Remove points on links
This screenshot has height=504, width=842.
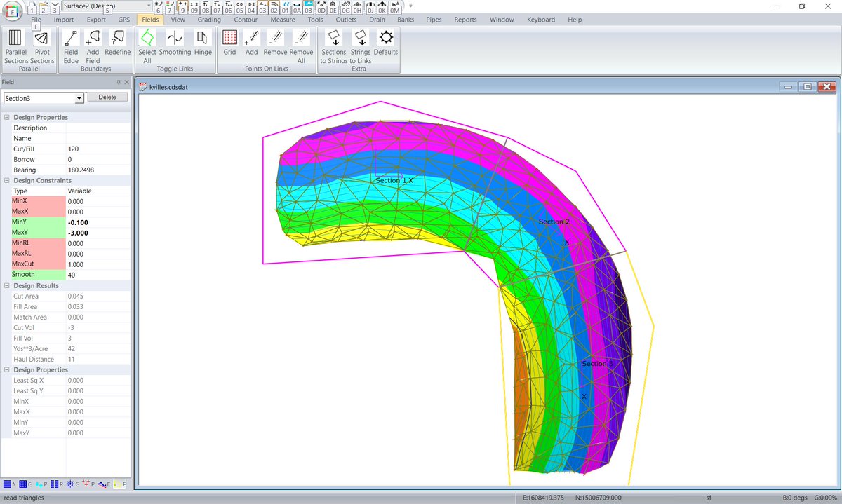click(x=275, y=42)
